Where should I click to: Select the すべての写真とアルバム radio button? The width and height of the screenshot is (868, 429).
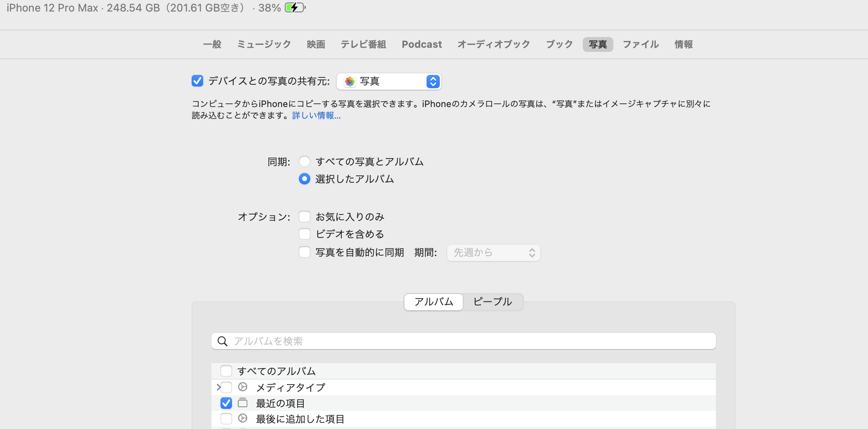(x=305, y=161)
